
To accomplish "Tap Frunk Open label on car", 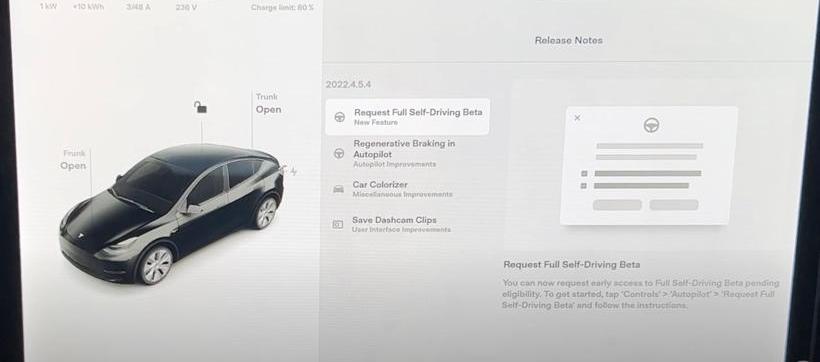I will pyautogui.click(x=73, y=160).
